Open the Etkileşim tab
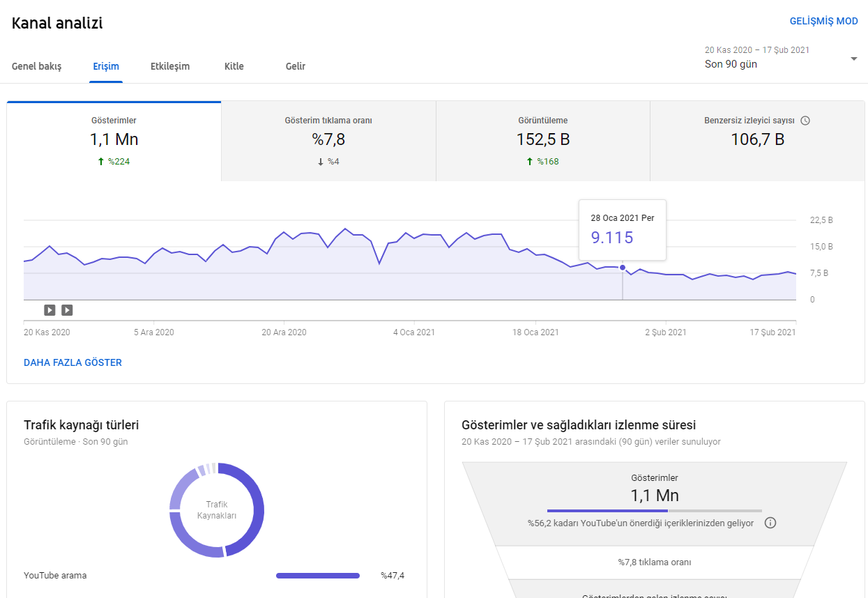This screenshot has height=598, width=868. (170, 66)
